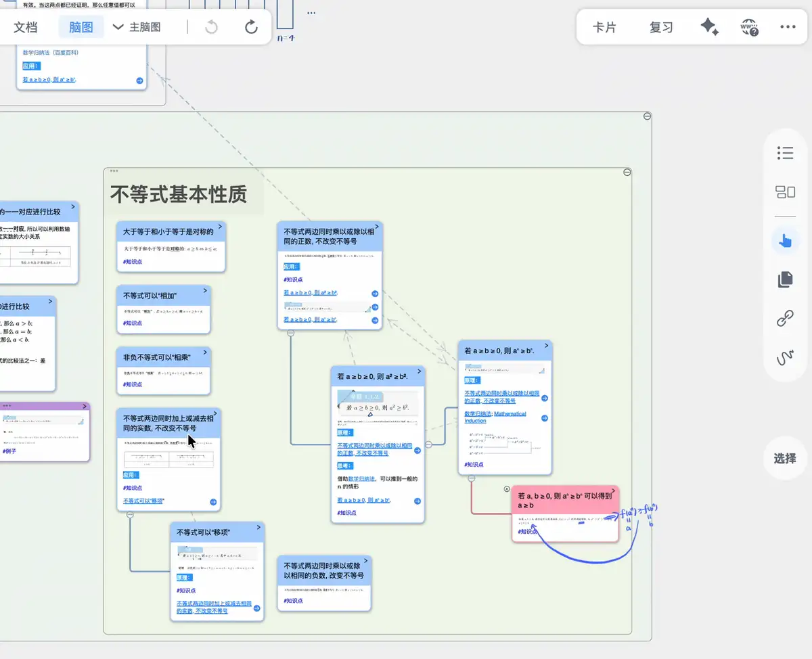Image resolution: width=812 pixels, height=659 pixels.
Task: Switch to the 脑图 mind map tab
Action: [x=81, y=27]
